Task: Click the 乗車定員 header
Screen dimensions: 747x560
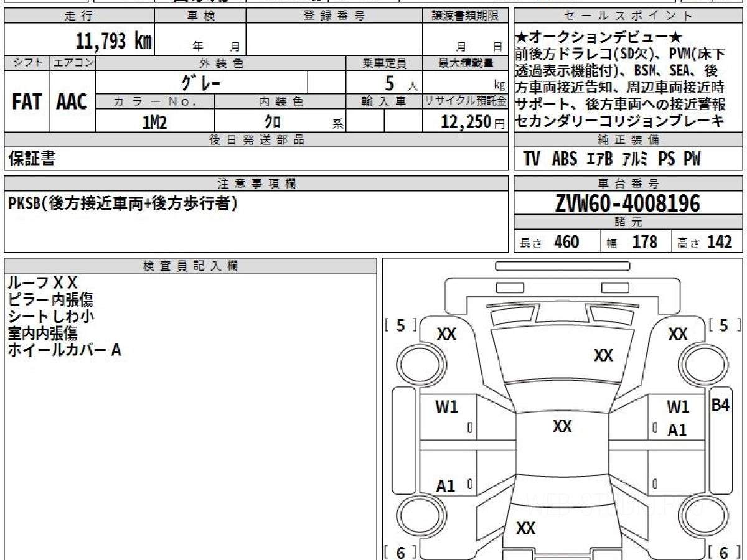Action: click(x=384, y=63)
